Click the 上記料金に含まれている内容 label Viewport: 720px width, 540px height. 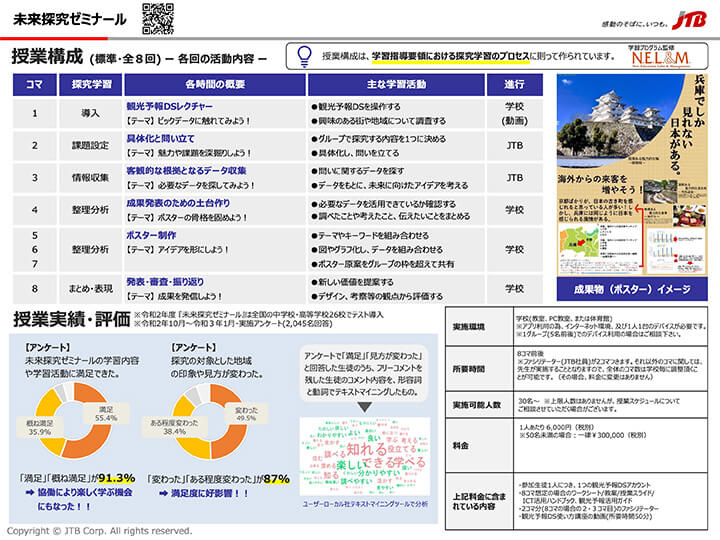click(x=479, y=501)
